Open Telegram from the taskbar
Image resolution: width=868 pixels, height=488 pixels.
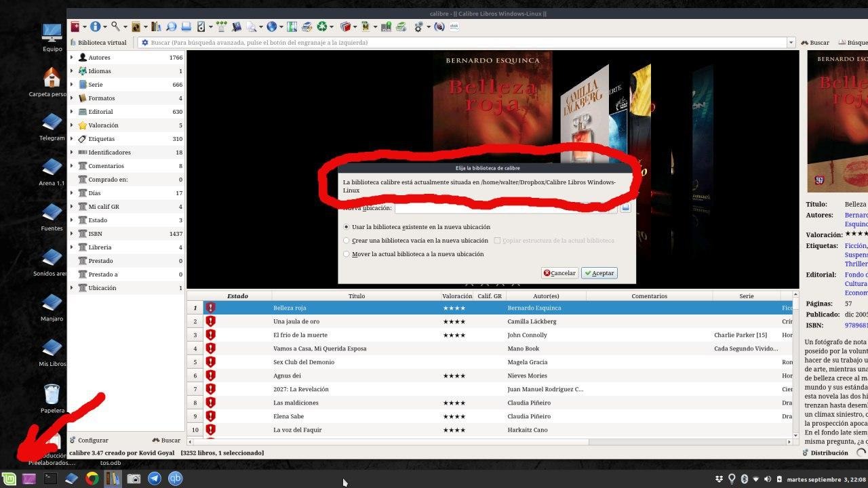[x=155, y=479]
